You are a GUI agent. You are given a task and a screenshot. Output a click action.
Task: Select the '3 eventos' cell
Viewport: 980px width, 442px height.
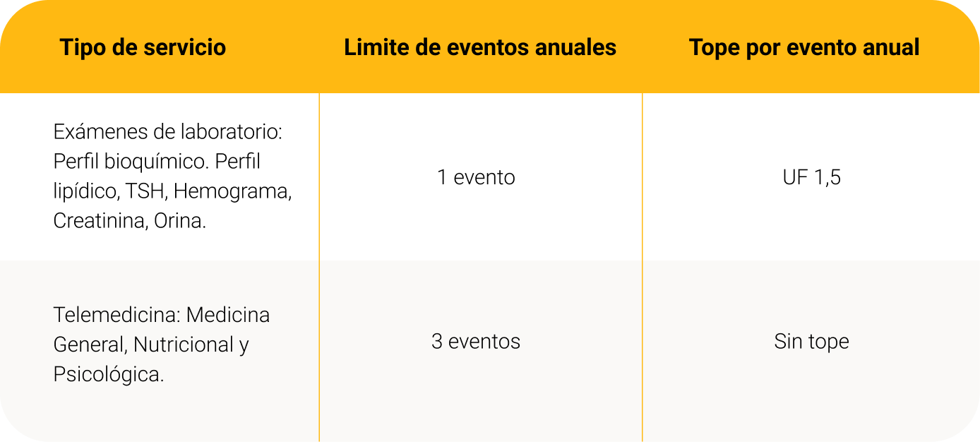[x=476, y=341]
